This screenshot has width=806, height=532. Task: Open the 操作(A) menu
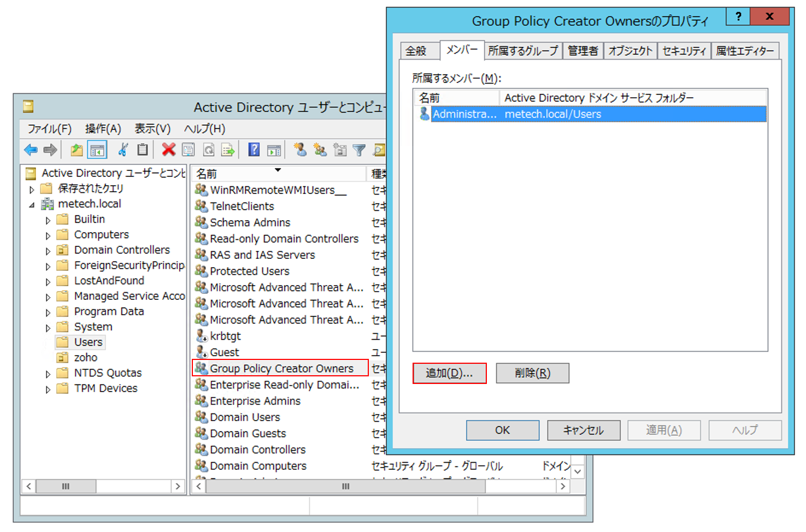coord(103,129)
